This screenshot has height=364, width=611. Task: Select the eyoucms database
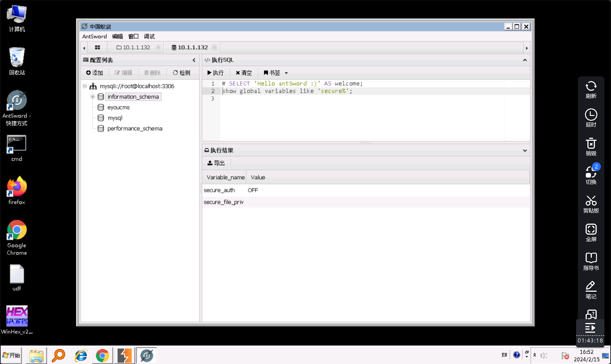118,108
